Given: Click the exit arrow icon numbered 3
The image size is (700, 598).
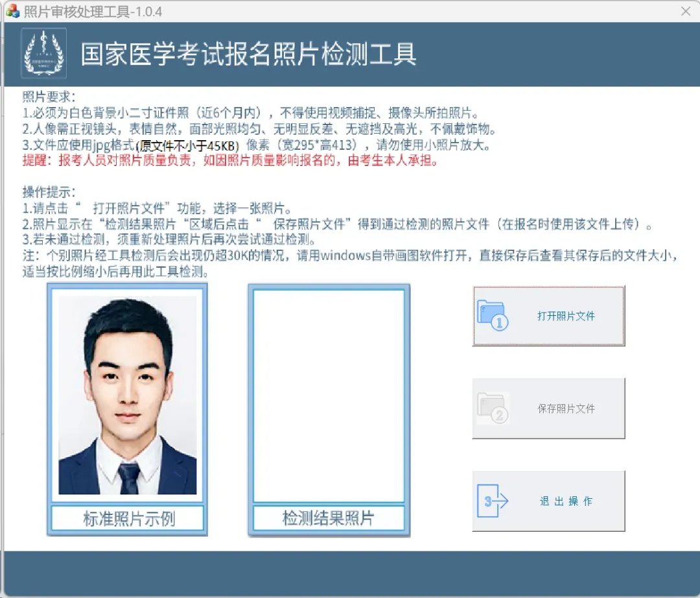Looking at the screenshot, I should click(493, 501).
